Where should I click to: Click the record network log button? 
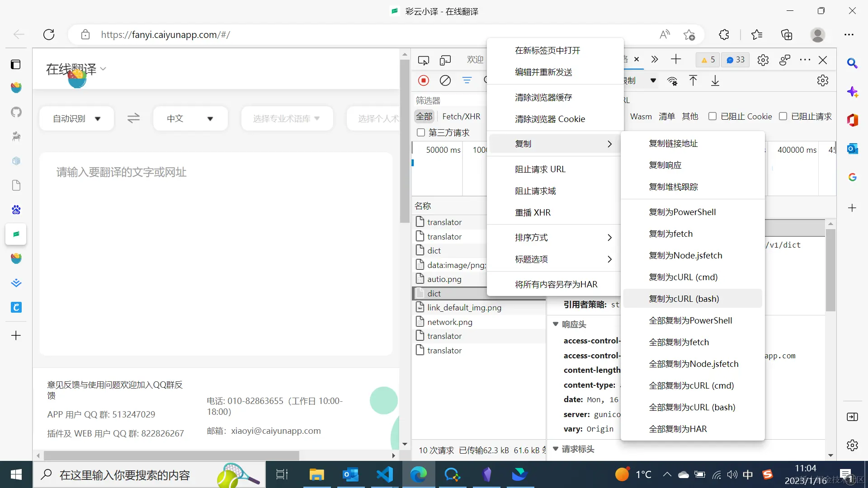[x=423, y=80]
